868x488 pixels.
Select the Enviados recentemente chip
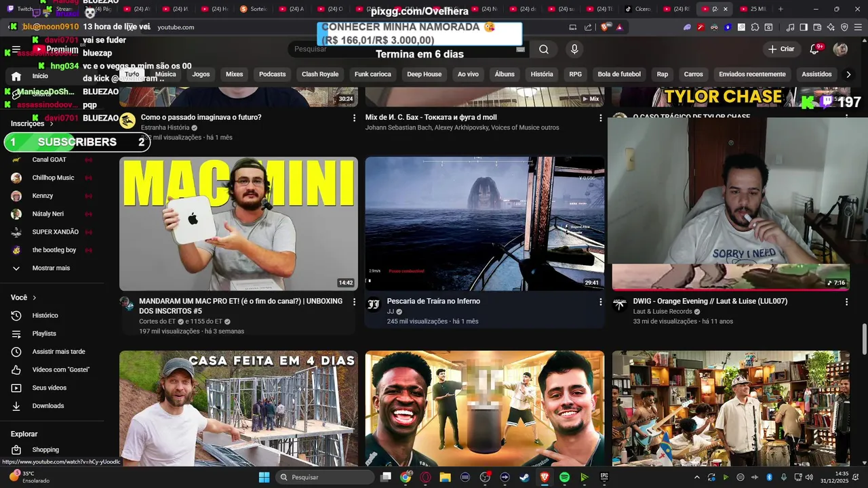pyautogui.click(x=752, y=75)
